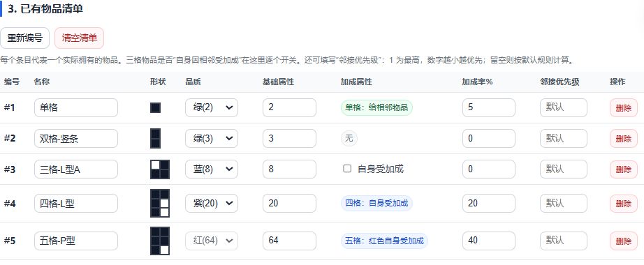Click the L-shaped three-cell icon in row #3
The width and height of the screenshot is (644, 265).
pos(160,169)
